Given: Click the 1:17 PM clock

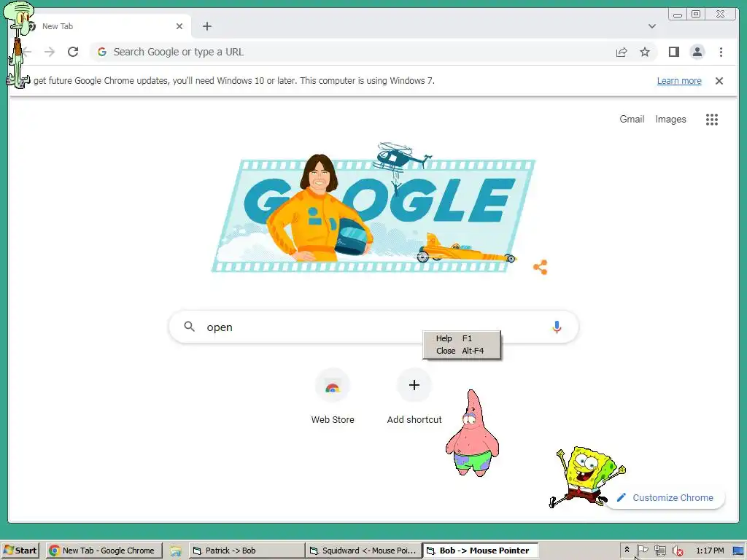Looking at the screenshot, I should coord(709,551).
